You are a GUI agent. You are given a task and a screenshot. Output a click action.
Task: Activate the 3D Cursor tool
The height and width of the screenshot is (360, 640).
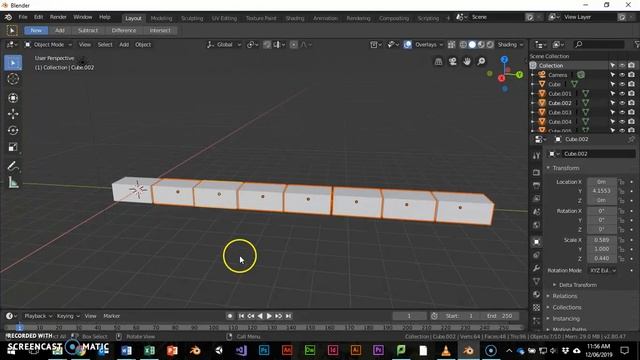point(13,79)
